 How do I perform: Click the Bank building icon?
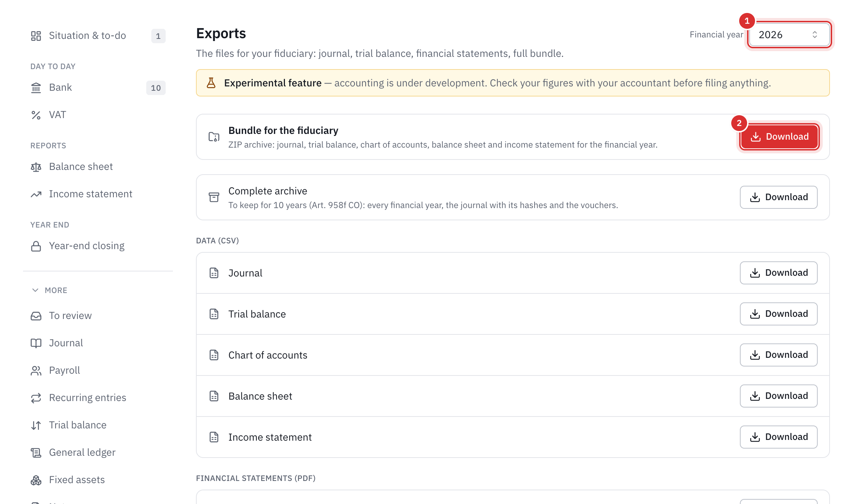click(36, 87)
